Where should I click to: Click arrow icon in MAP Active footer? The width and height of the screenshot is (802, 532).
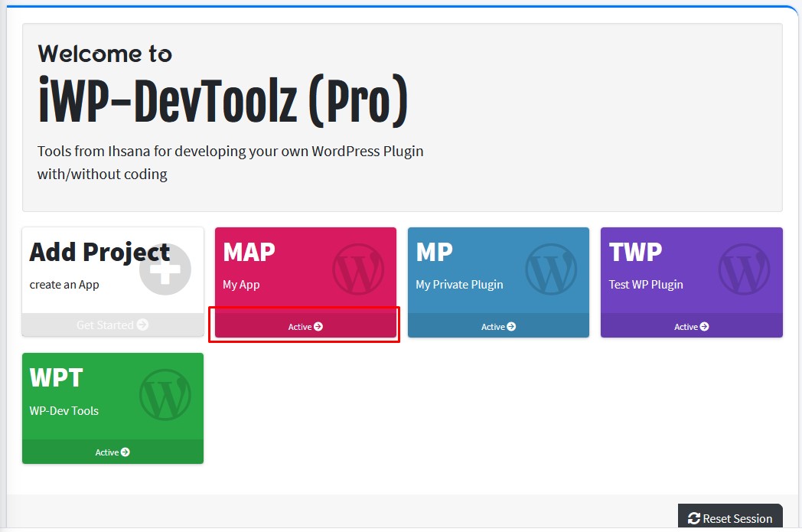pyautogui.click(x=318, y=327)
